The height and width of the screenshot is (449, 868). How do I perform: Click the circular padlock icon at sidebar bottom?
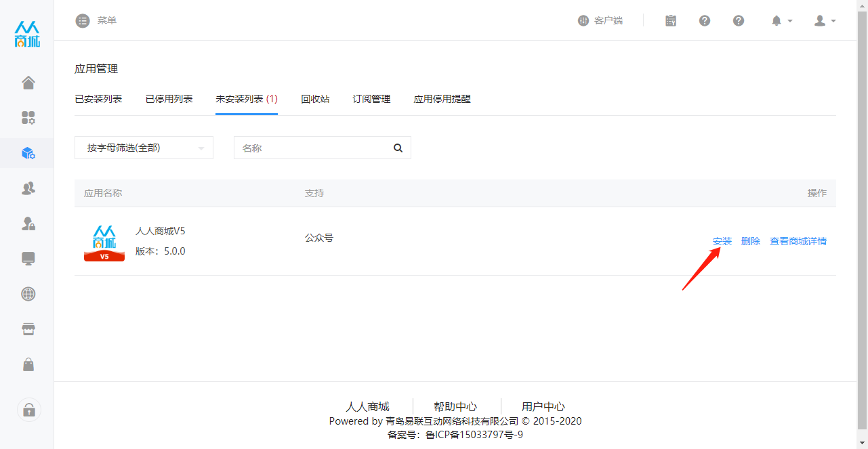(28, 410)
